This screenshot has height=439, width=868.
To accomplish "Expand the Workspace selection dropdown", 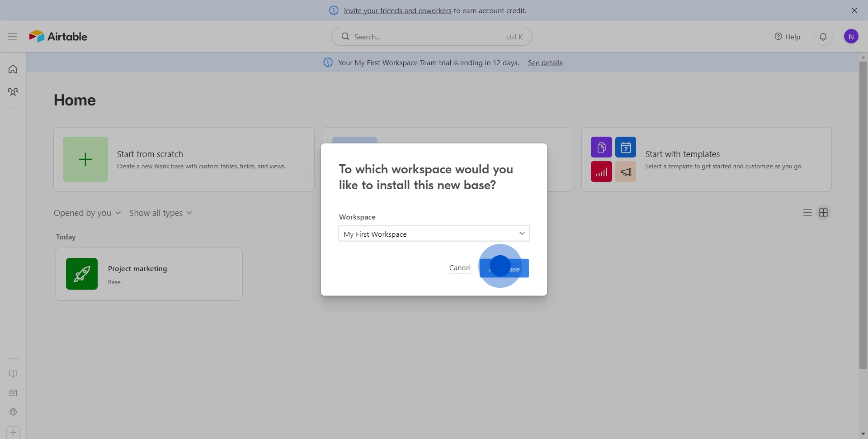I will [434, 234].
